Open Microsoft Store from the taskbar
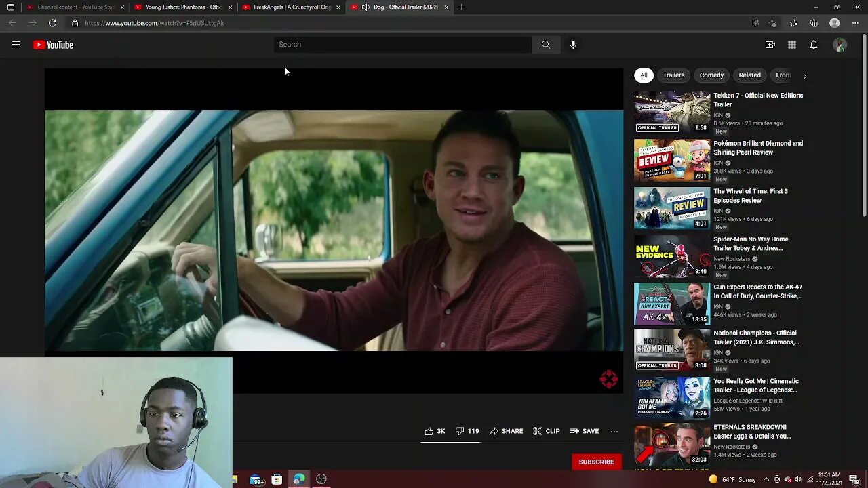Screen dimensions: 868x488 click(x=277, y=480)
